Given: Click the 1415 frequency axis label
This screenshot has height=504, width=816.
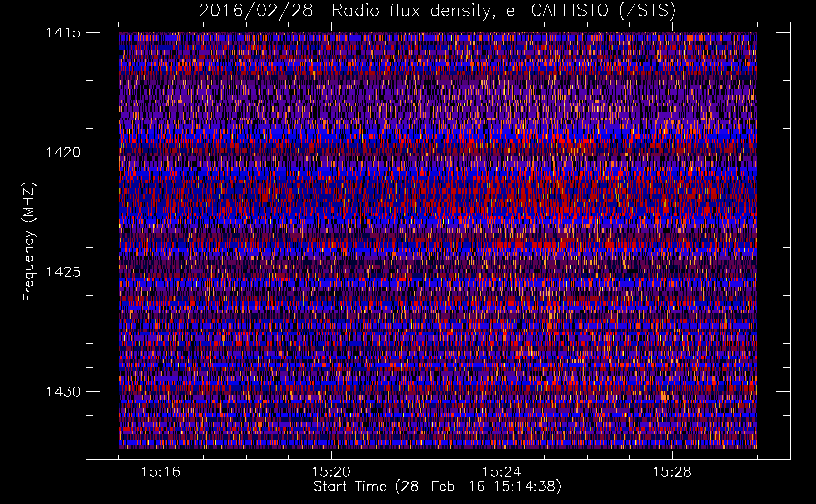Looking at the screenshot, I should [64, 33].
